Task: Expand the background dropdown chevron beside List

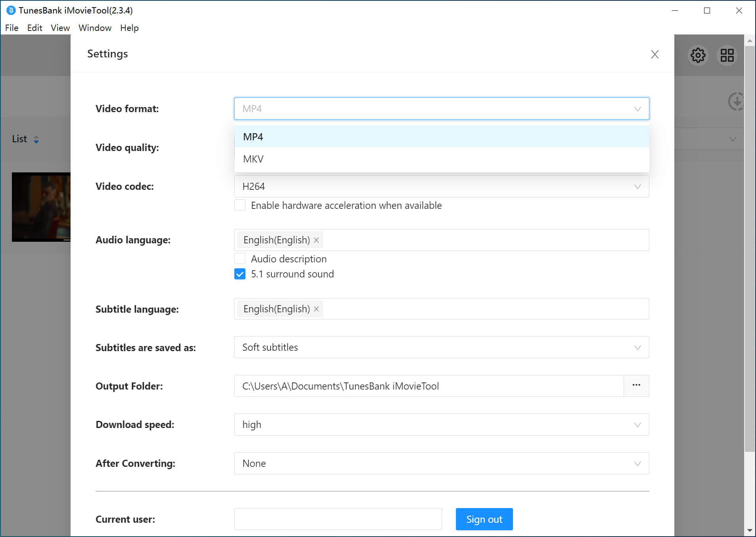Action: click(733, 139)
